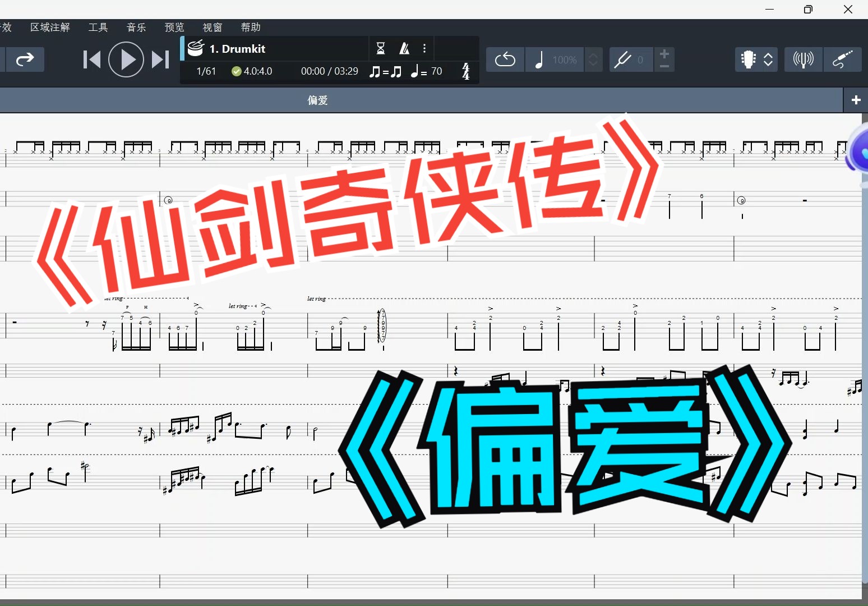Change the tempo value 70

pos(437,71)
